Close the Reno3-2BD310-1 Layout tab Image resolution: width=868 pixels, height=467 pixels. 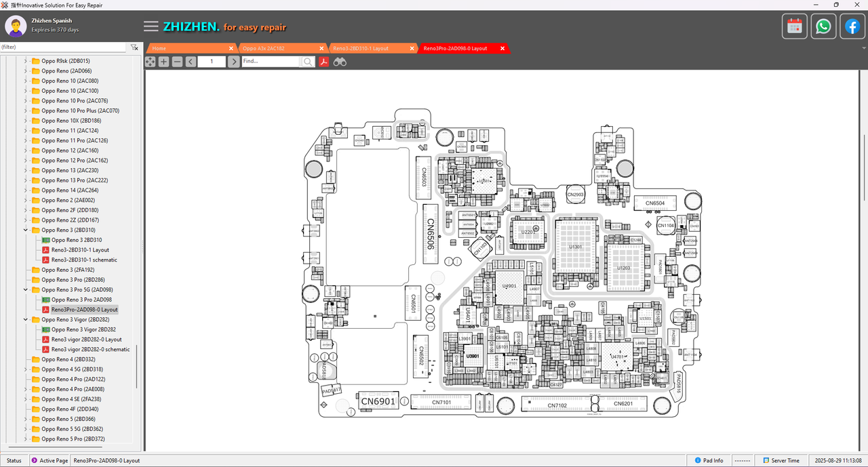(411, 49)
